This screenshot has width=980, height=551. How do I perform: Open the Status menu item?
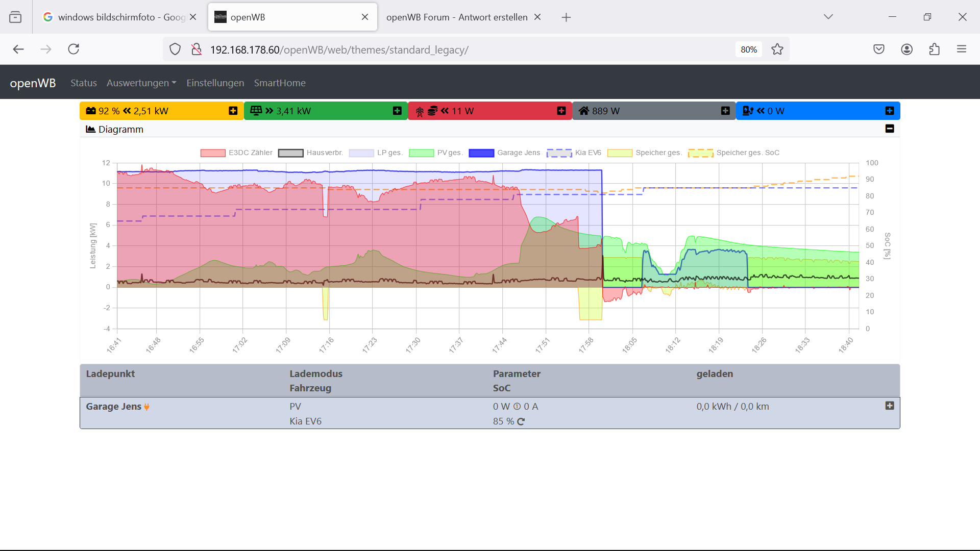click(84, 83)
